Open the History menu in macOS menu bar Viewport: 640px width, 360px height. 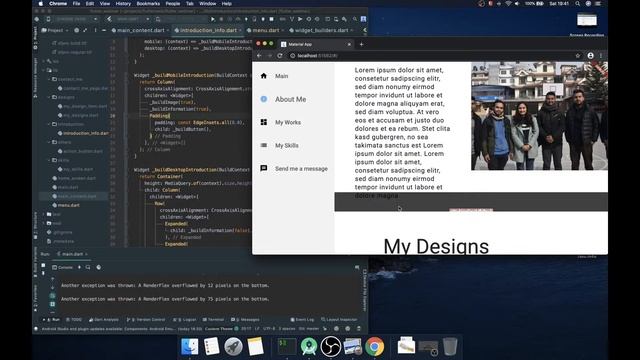point(123,3)
